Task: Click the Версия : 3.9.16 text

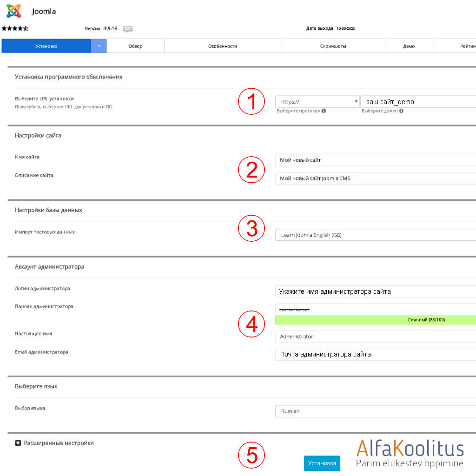Action: click(101, 28)
